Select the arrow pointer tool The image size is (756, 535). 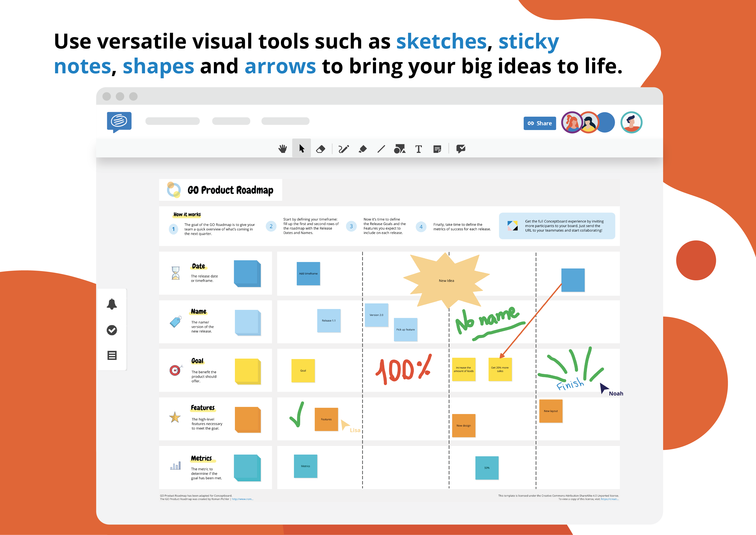pyautogui.click(x=302, y=149)
